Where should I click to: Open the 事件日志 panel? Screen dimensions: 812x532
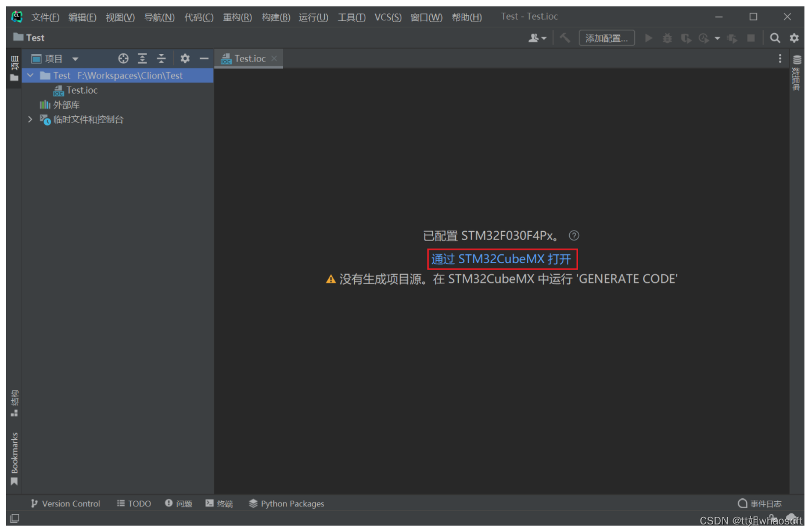(x=760, y=504)
